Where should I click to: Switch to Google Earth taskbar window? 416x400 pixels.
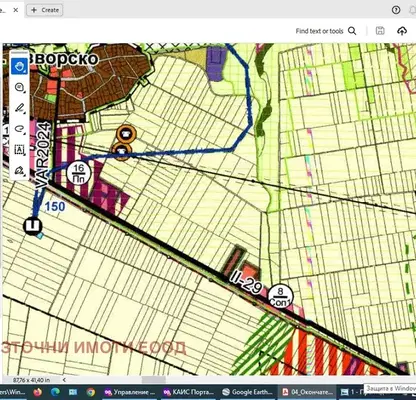point(247,392)
